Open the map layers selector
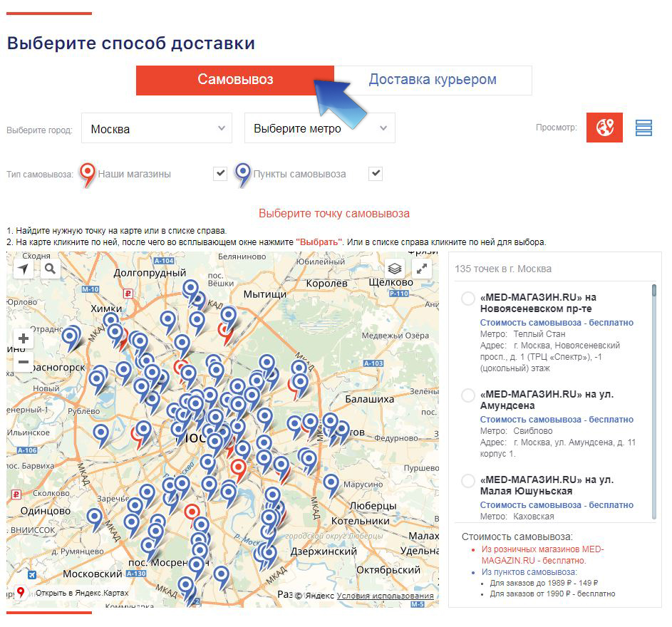 click(x=395, y=269)
